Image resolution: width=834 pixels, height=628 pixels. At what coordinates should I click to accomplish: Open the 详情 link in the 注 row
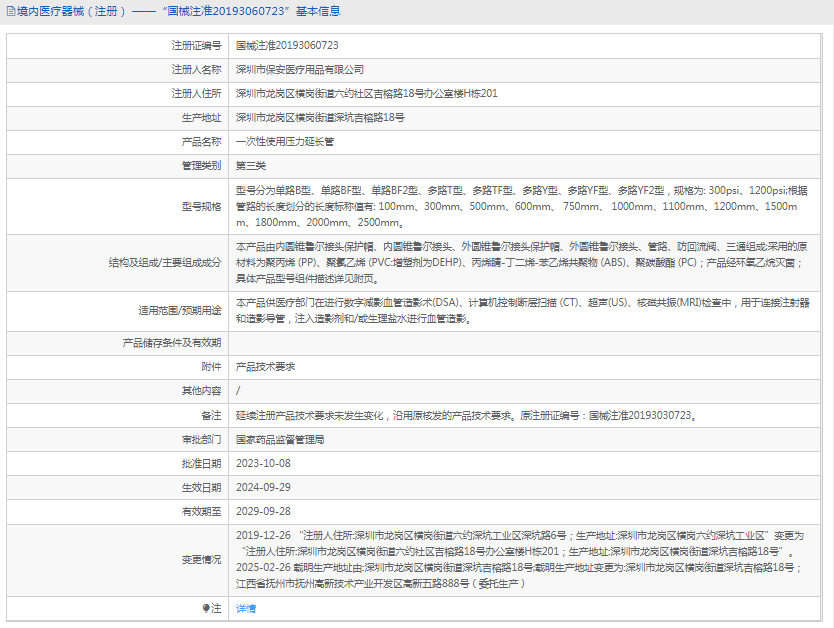click(246, 608)
